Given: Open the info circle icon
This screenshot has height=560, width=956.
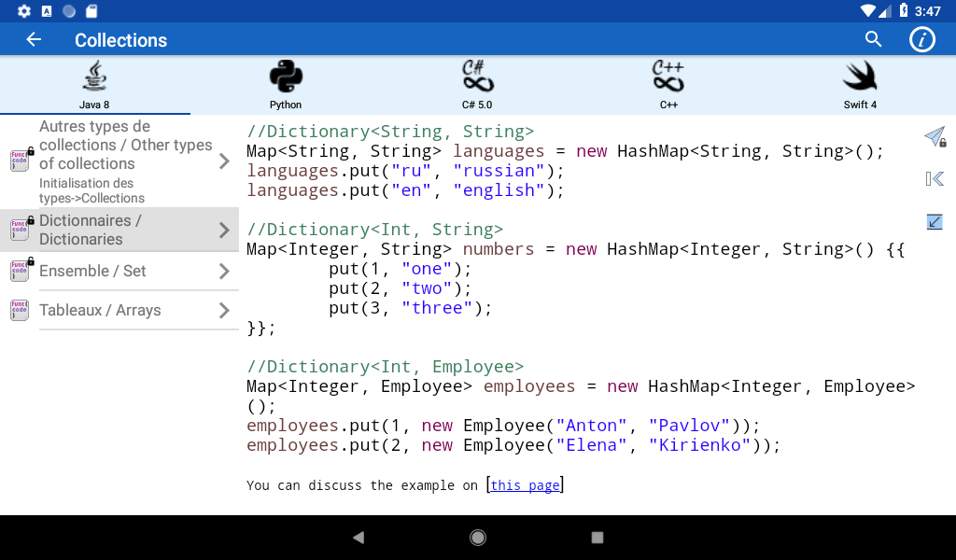Looking at the screenshot, I should pos(921,39).
